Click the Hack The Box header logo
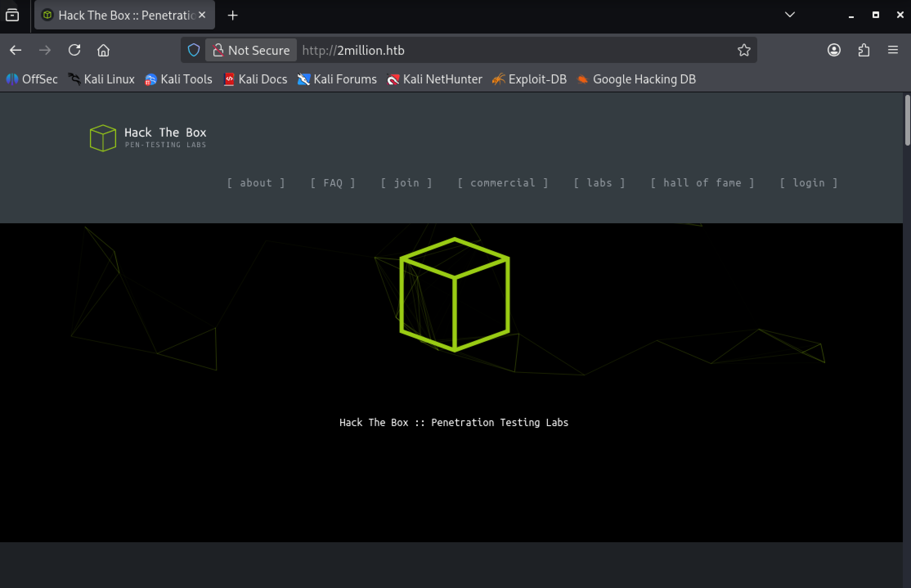 [x=148, y=138]
